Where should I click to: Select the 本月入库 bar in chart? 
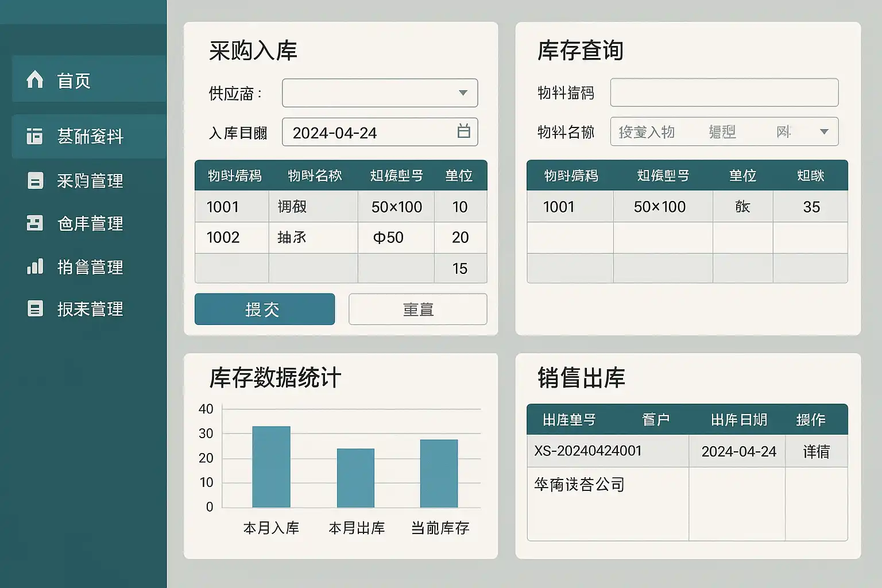coord(271,467)
